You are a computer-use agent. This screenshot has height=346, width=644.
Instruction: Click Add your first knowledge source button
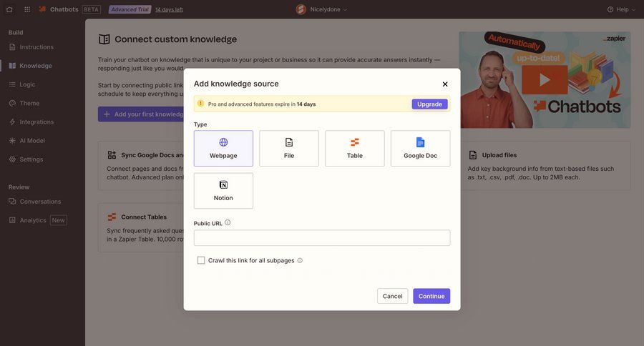tap(141, 114)
